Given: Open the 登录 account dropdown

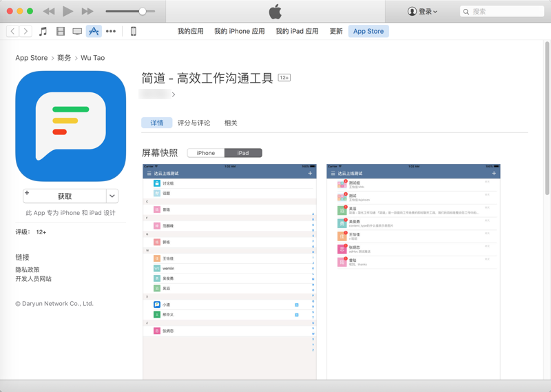Looking at the screenshot, I should tap(422, 12).
